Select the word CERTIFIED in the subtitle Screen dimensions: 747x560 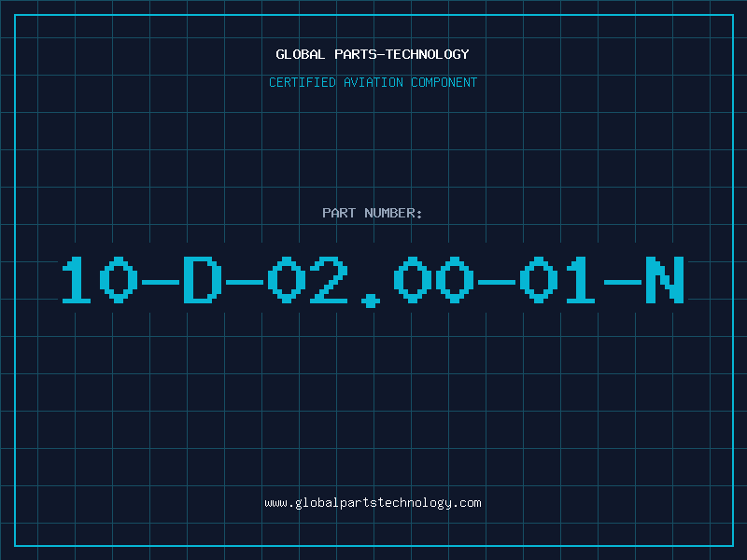303,82
